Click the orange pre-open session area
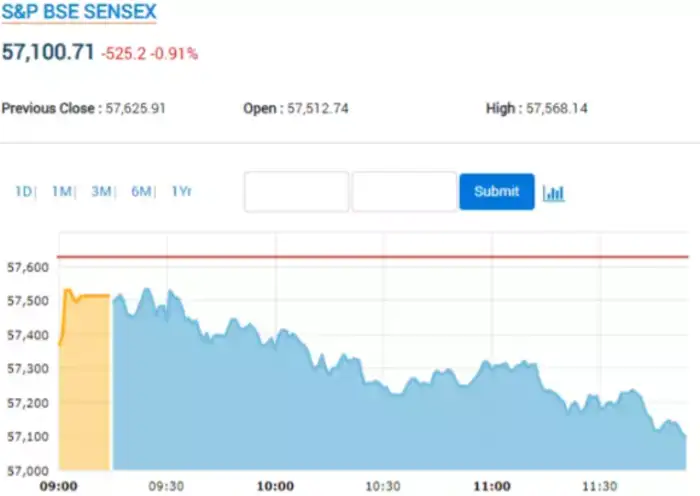The width and height of the screenshot is (700, 496). (x=85, y=390)
